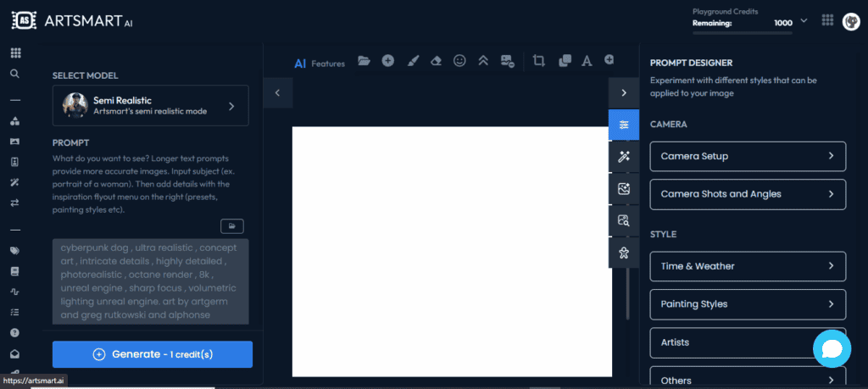Open the Playground Credits dropdown arrow
The height and width of the screenshot is (389, 868).
[804, 21]
